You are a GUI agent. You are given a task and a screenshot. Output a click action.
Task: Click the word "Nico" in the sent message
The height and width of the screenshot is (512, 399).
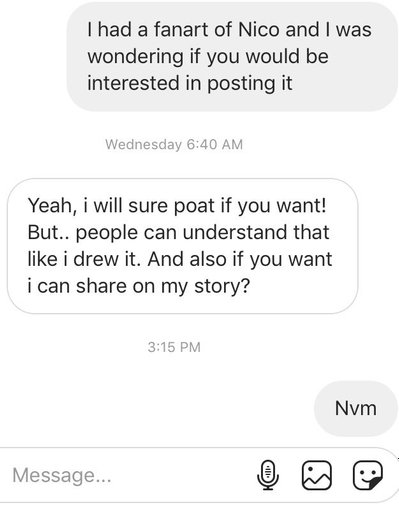[x=259, y=29]
